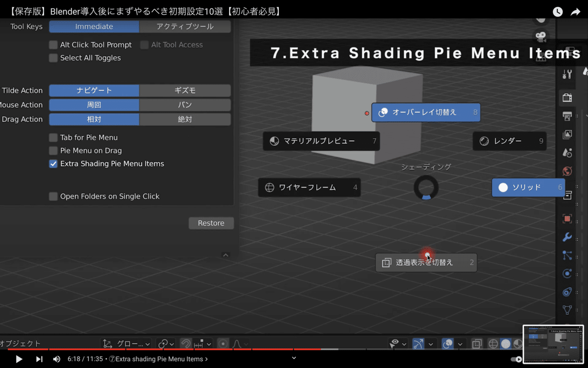
Task: Open the View Layer properties icon
Action: (567, 134)
